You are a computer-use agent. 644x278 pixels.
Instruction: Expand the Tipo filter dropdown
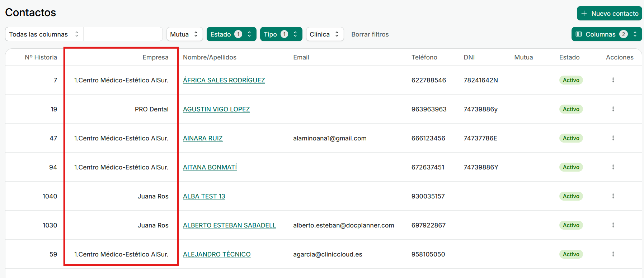281,34
